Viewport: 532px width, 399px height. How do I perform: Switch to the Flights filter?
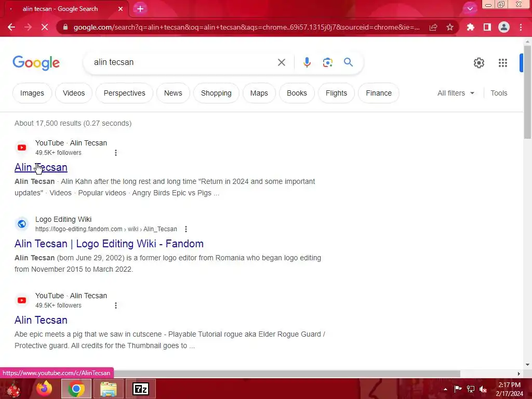(336, 93)
